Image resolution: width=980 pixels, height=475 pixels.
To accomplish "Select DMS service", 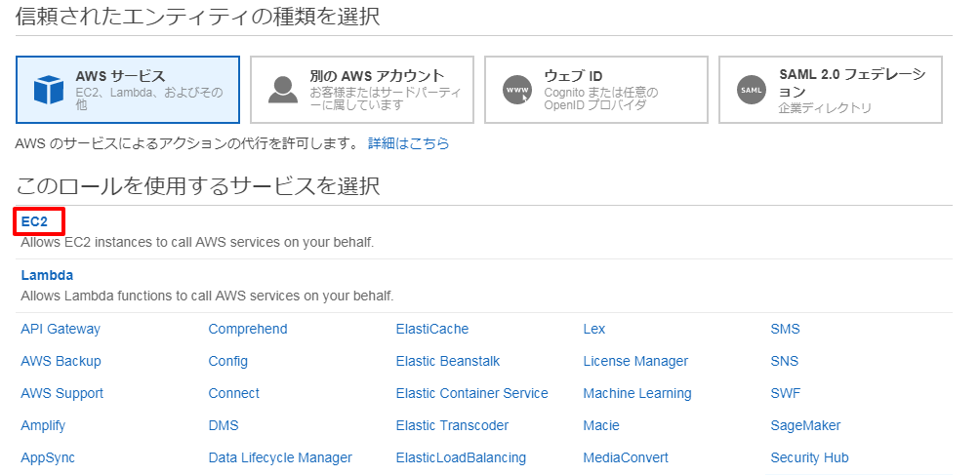I will (224, 425).
